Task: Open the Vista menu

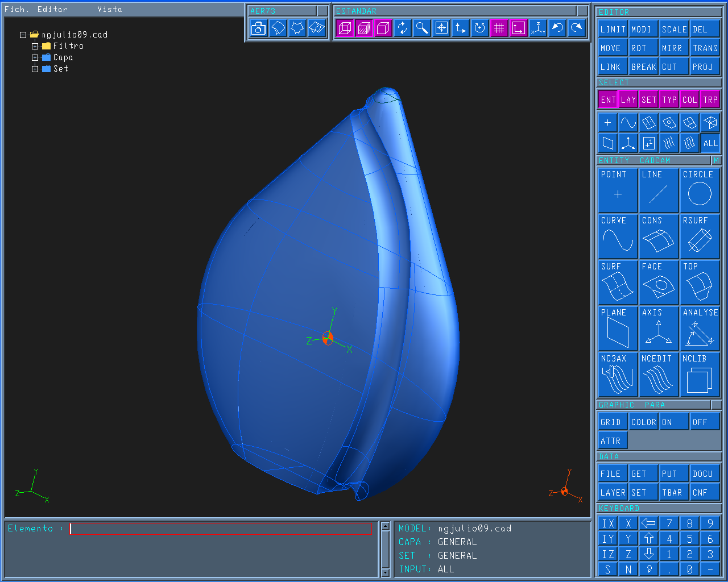Action: pos(109,9)
